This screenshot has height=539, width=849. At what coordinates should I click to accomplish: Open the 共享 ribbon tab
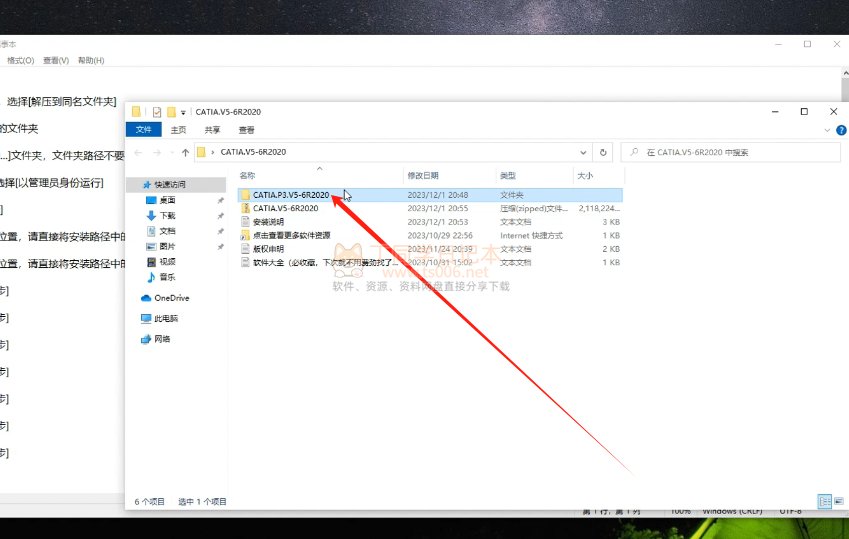coord(212,130)
